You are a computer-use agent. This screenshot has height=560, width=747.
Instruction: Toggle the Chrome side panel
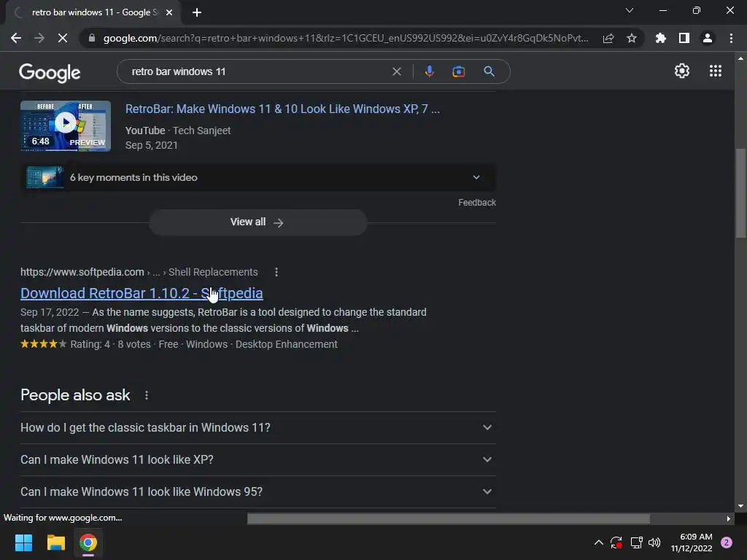click(684, 38)
